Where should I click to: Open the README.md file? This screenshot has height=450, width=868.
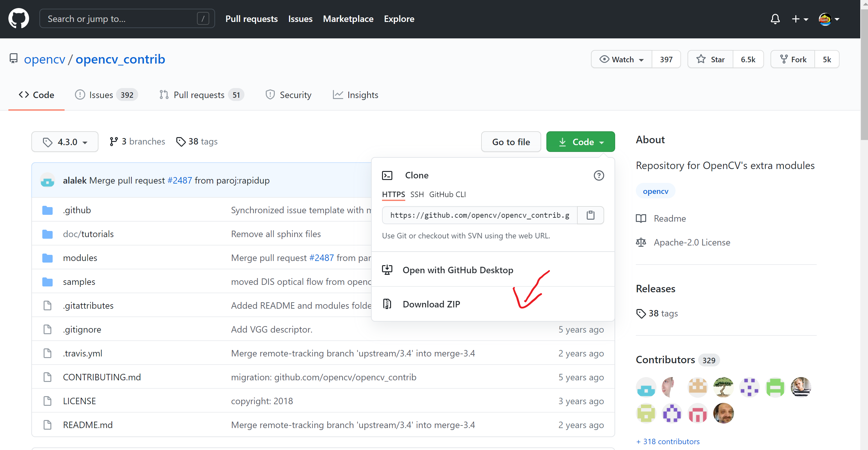[88, 425]
